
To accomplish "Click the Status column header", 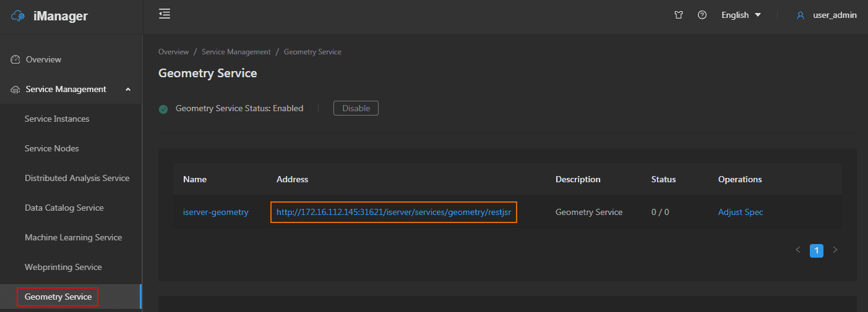I will pos(664,179).
